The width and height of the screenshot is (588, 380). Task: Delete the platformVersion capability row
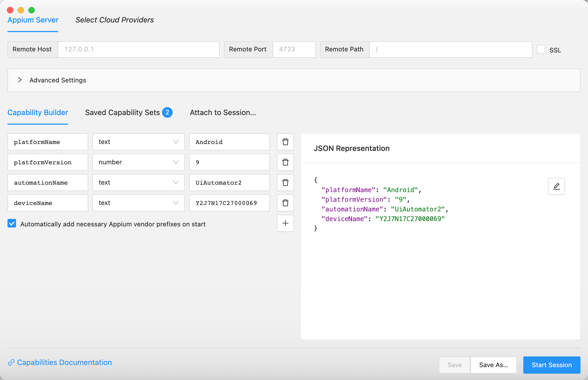point(285,162)
